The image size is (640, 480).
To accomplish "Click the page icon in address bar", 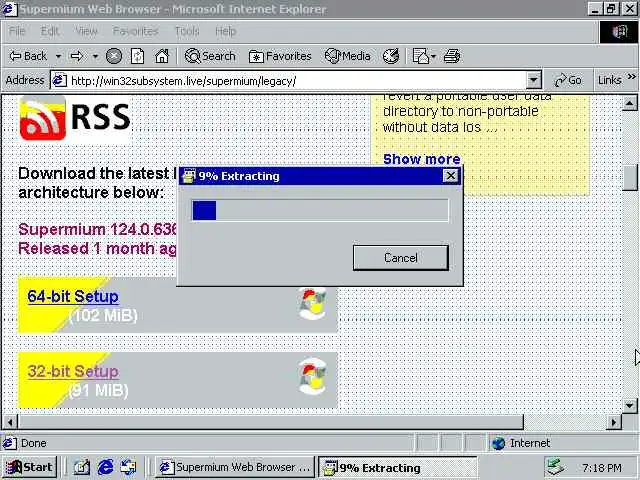I will (60, 80).
